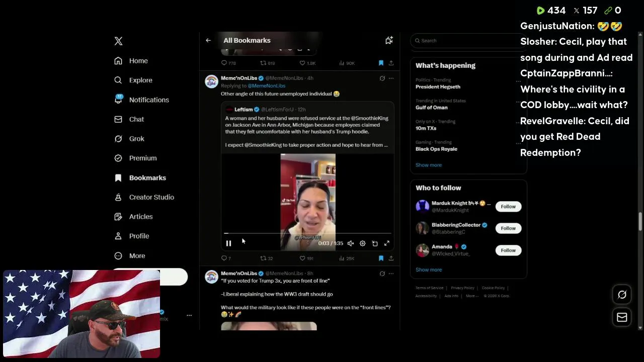Open Grok icon on 4h post
The height and width of the screenshot is (362, 644).
coord(382,78)
